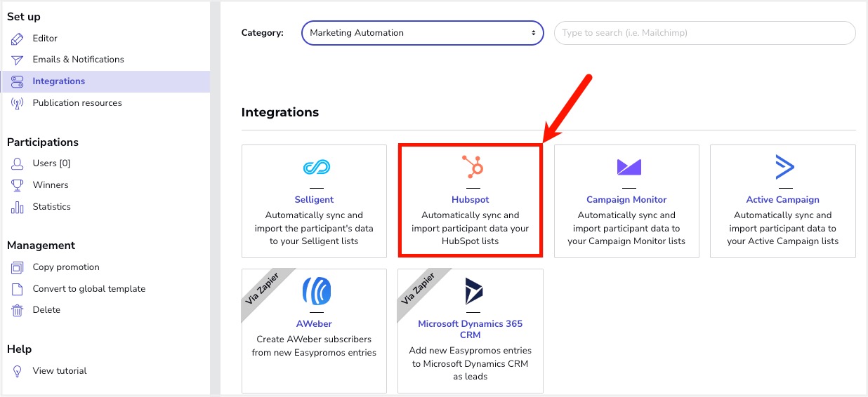
Task: Open the Users [0] participations page
Action: [51, 163]
